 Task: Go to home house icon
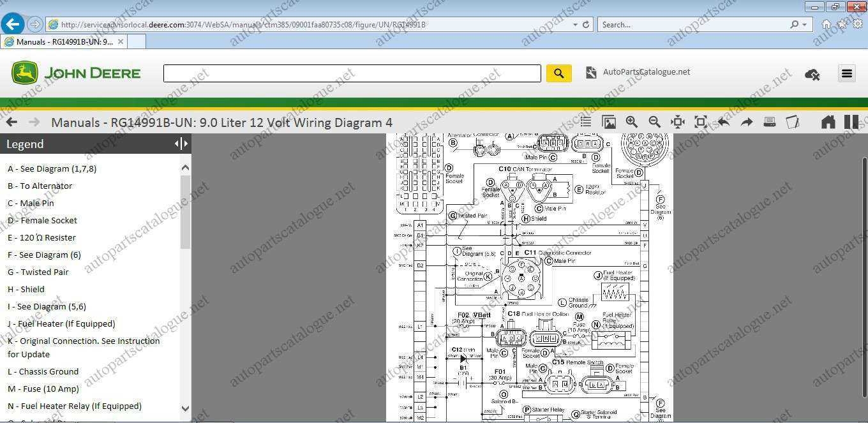click(x=828, y=122)
